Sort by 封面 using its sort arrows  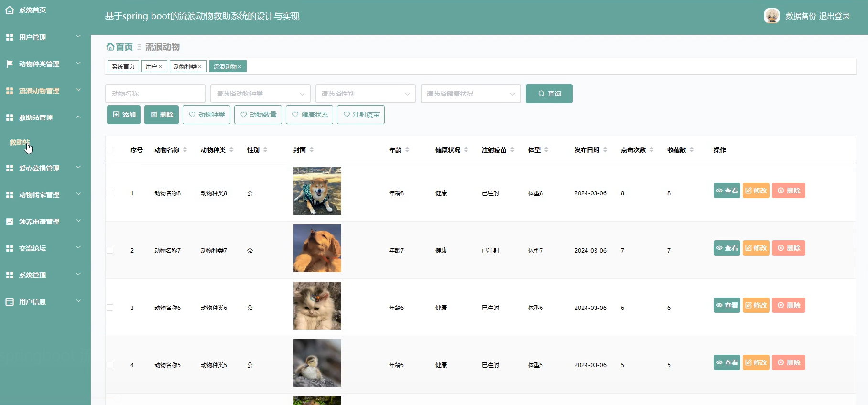pos(312,149)
